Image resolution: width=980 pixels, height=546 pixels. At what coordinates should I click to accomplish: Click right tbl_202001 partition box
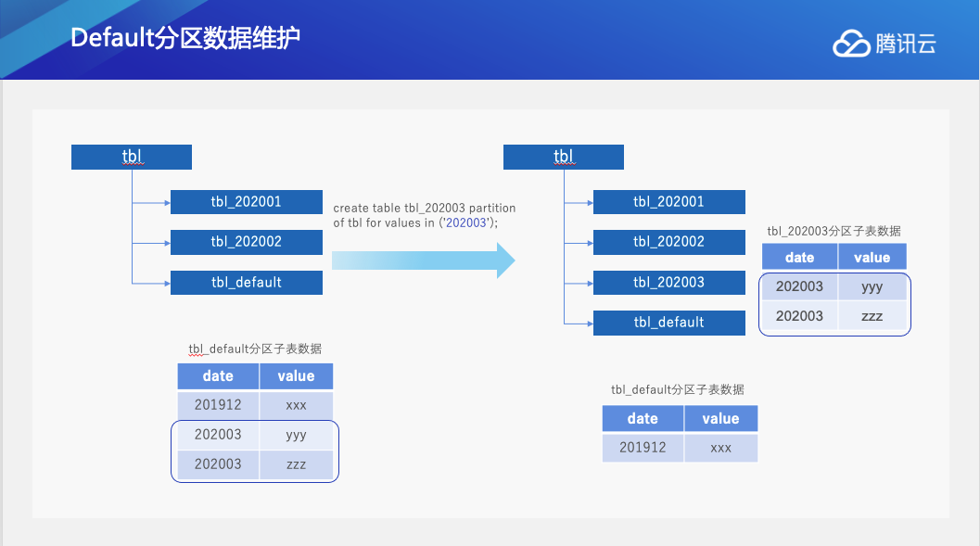click(668, 202)
